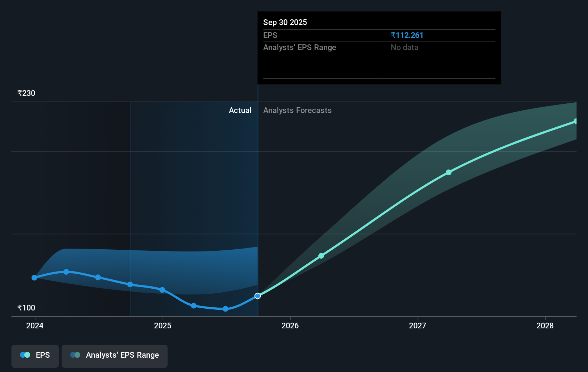Click the mid-2026 forecast data point
The width and height of the screenshot is (588, 372).
tap(321, 256)
